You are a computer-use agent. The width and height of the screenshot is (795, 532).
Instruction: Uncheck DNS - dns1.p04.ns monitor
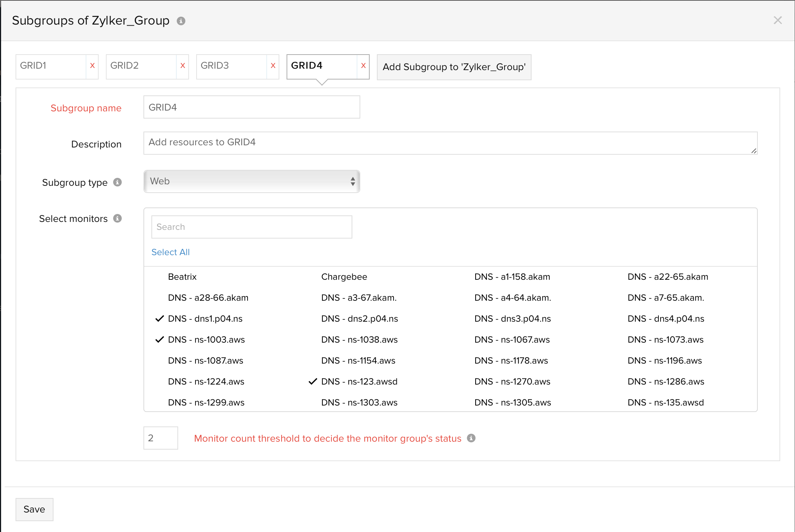[205, 319]
